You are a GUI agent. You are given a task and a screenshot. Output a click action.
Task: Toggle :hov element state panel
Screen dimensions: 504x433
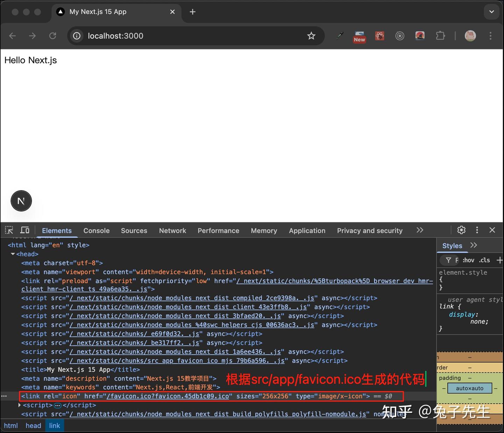[468, 260]
